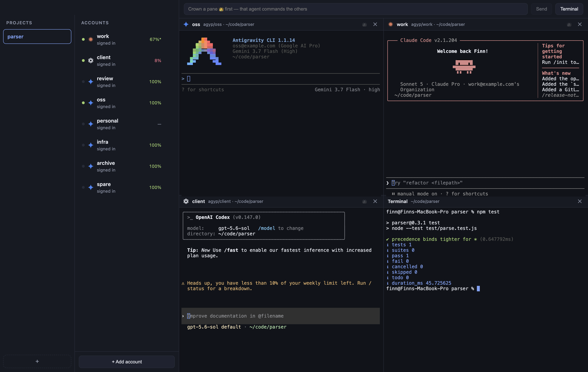This screenshot has width=588, height=372.
Task: Click the weekly limit warning text
Action: [x=276, y=286]
